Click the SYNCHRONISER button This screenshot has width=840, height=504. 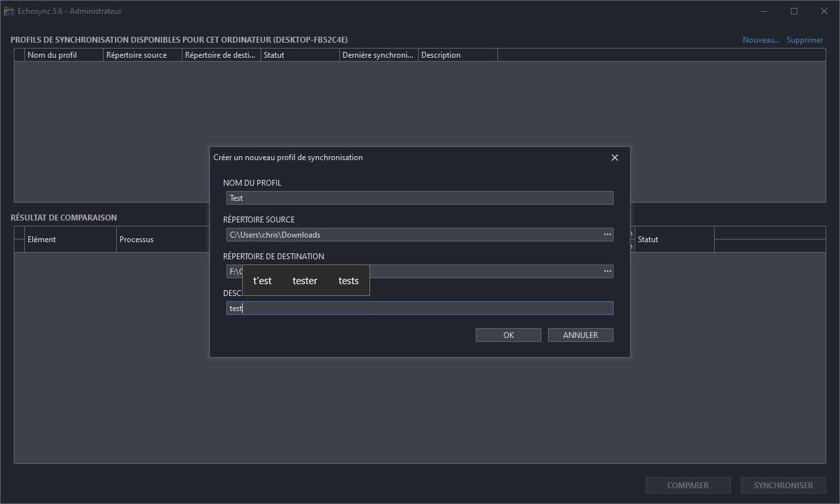click(x=783, y=485)
